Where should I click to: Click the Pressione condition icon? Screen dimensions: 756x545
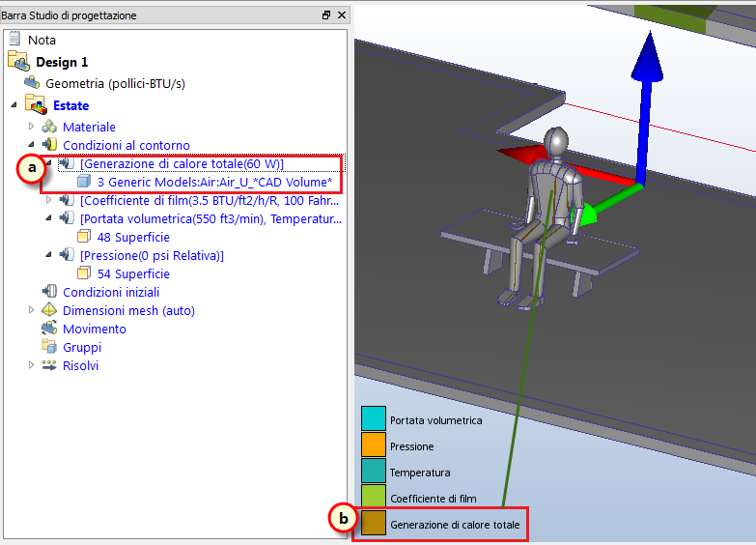click(x=67, y=255)
